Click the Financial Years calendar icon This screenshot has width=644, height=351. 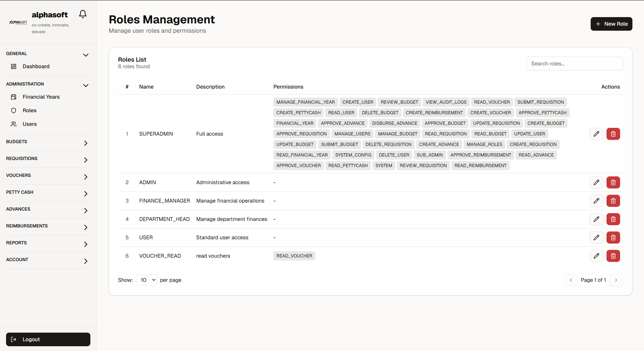pos(13,97)
